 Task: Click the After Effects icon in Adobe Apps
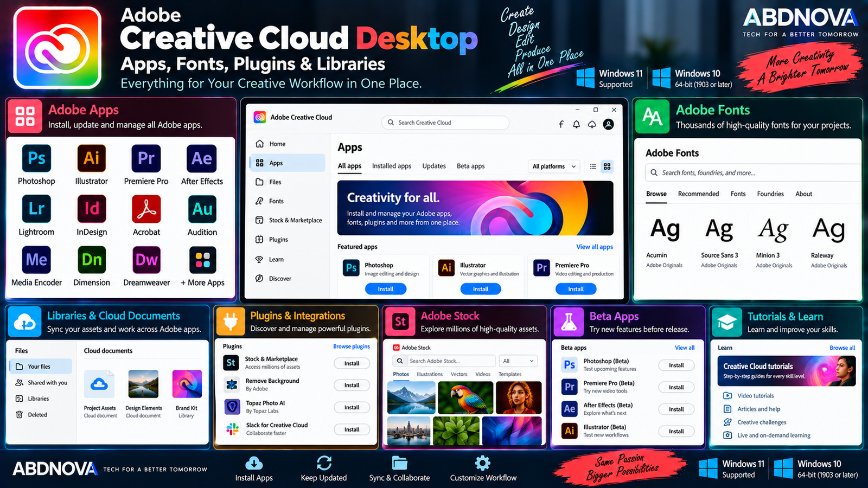click(202, 158)
